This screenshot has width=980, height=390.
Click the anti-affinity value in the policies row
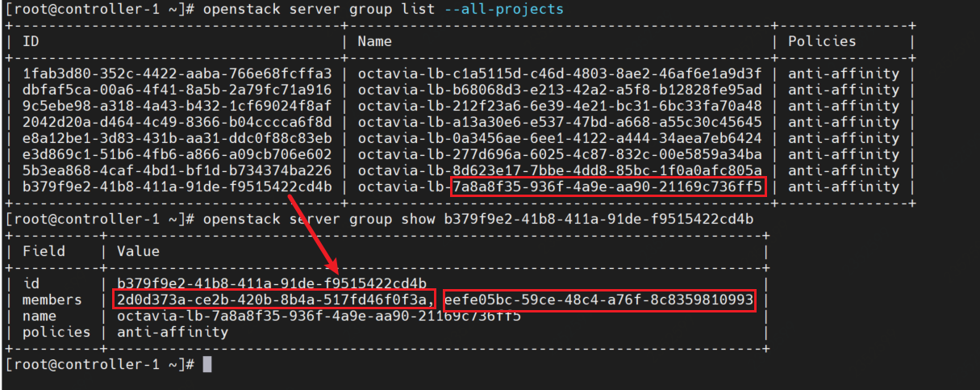[173, 332]
